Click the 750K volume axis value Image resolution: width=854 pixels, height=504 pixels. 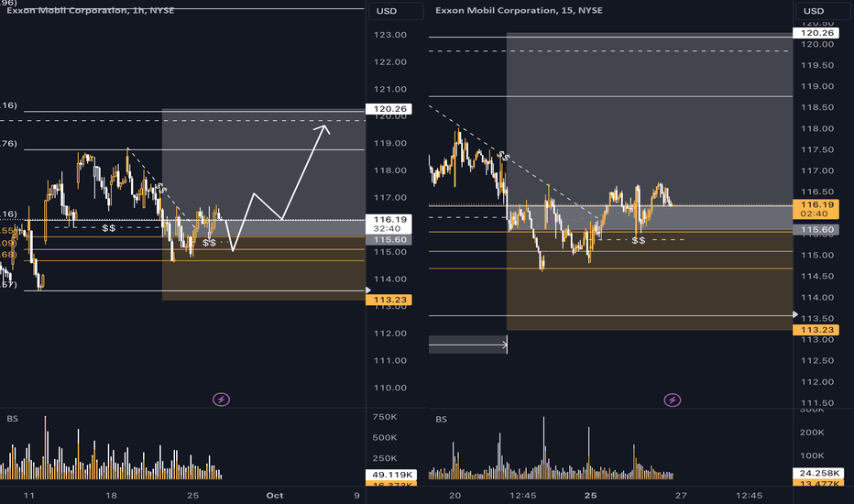pyautogui.click(x=385, y=417)
